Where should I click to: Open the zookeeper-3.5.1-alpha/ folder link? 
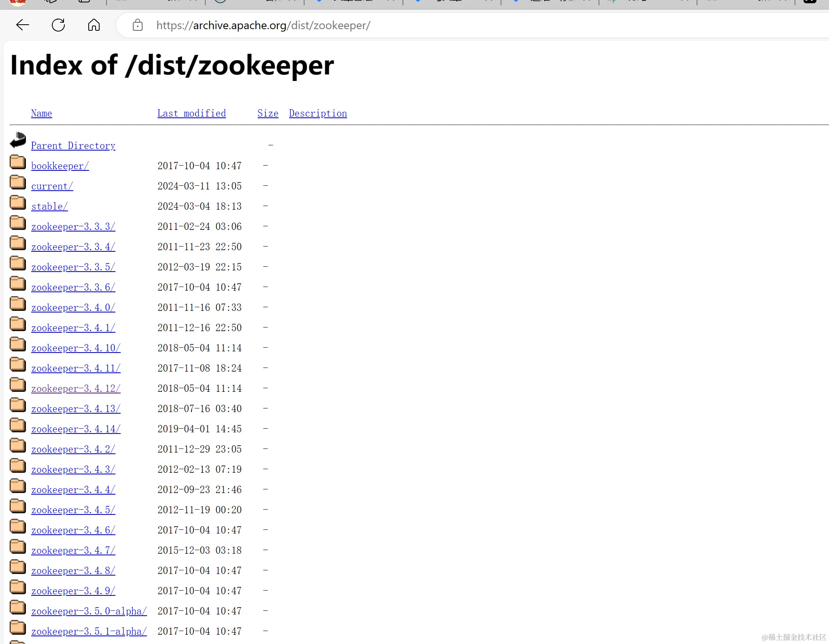click(x=89, y=631)
